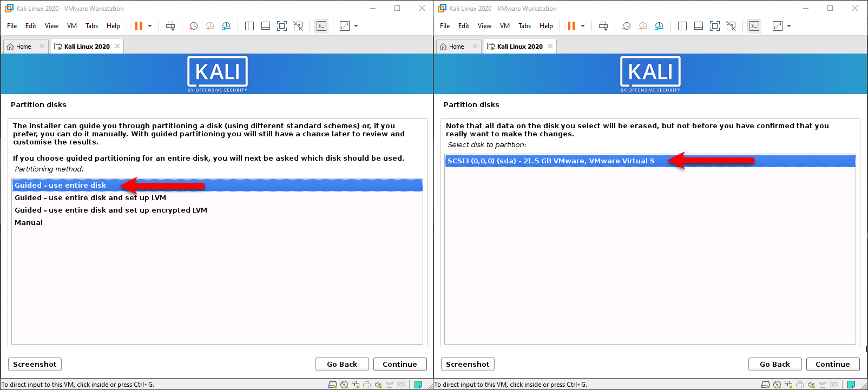Image resolution: width=868 pixels, height=390 pixels.
Task: Toggle library sidebar icon in the left window
Action: pos(249,26)
